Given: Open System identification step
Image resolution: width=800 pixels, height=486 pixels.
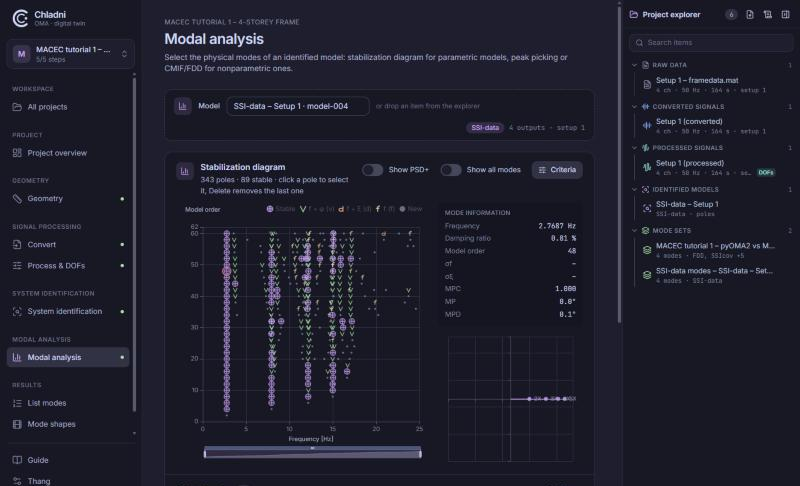Looking at the screenshot, I should pos(68,312).
